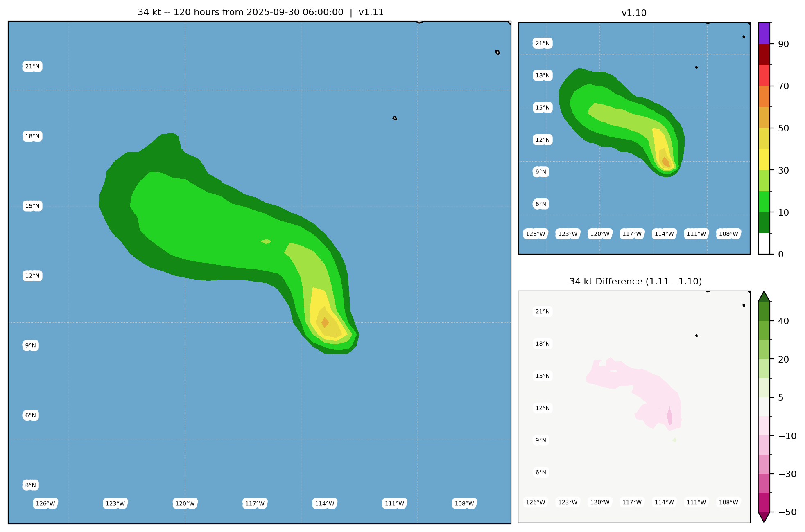Click the purple 90+ colorbar swatch
The width and height of the screenshot is (805, 532).
point(764,33)
